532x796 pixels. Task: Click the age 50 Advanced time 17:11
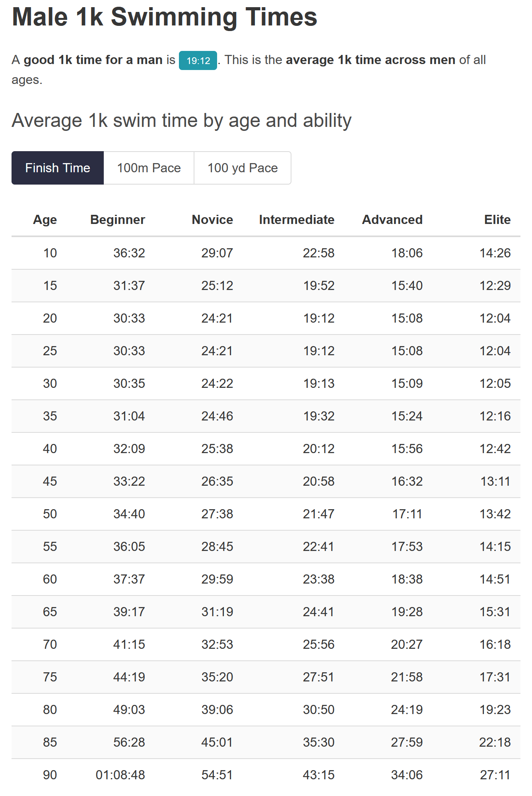pyautogui.click(x=407, y=514)
